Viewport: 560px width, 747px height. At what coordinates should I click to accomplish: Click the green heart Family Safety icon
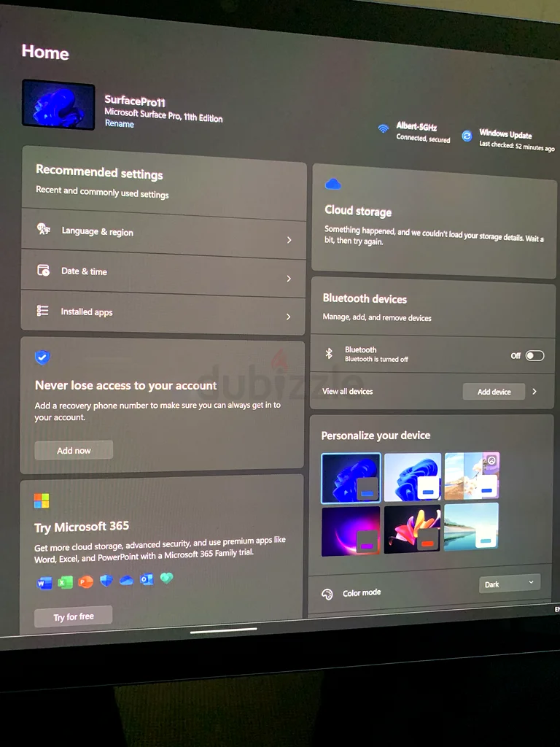(166, 578)
